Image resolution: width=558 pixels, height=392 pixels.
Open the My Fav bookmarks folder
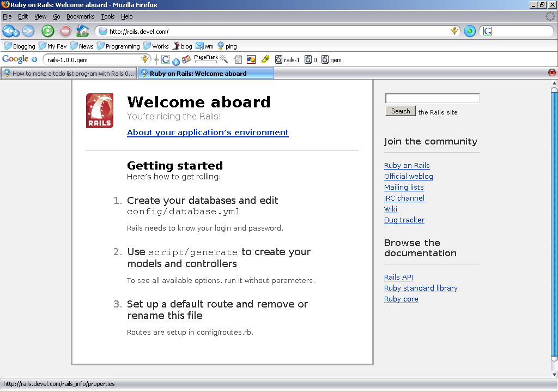click(x=53, y=46)
